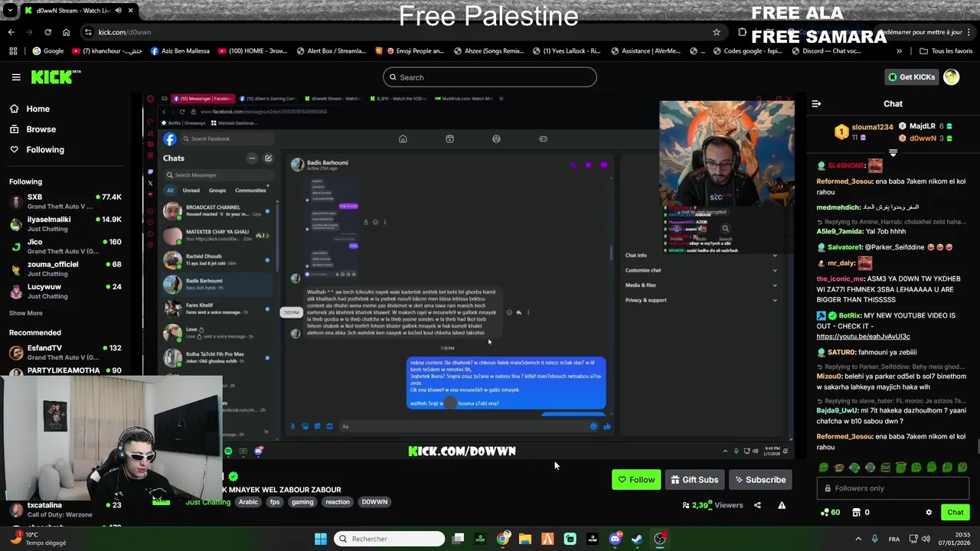Open the tab search dropdown arrow
Image resolution: width=980 pixels, height=551 pixels.
(x=10, y=11)
